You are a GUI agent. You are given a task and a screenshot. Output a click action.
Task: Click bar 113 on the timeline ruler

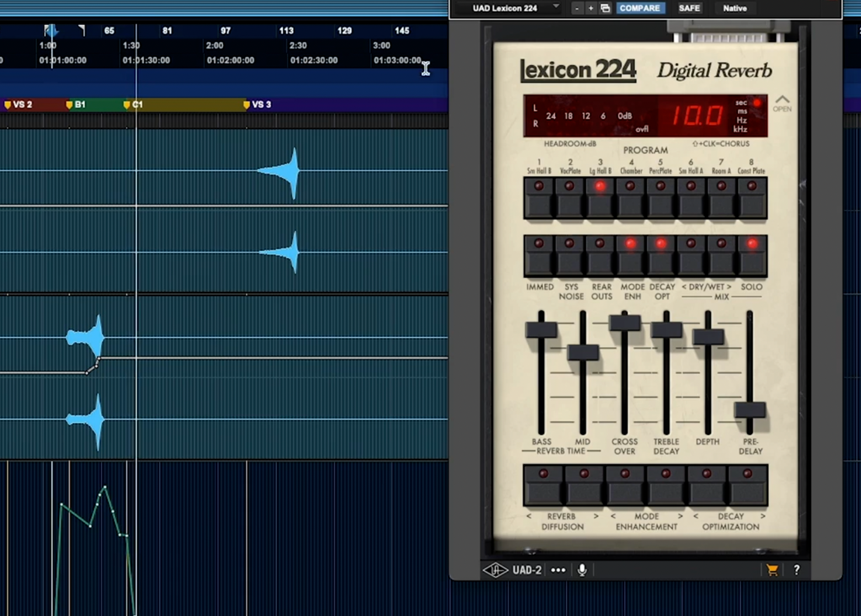(x=286, y=31)
